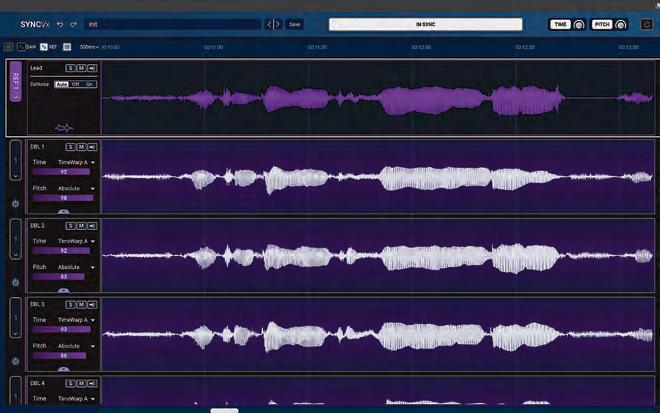Viewport: 660px width, 413px height.
Task: Click the waveform icon in the Lead panel
Action: tap(64, 127)
